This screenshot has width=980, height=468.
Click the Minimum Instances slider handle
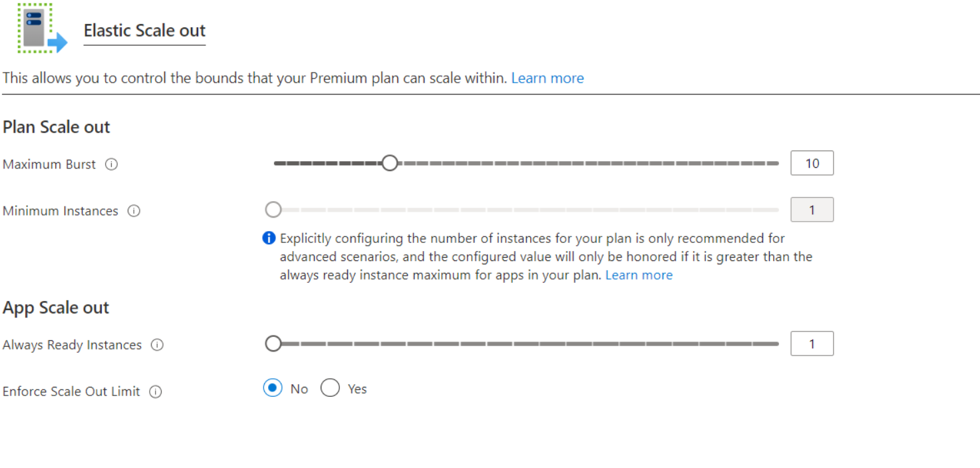pos(273,209)
